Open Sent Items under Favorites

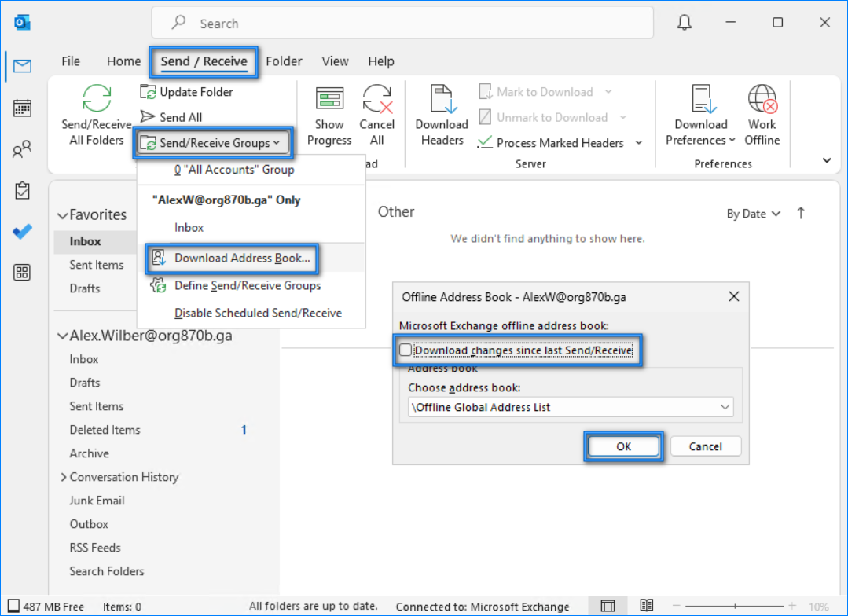tap(95, 265)
